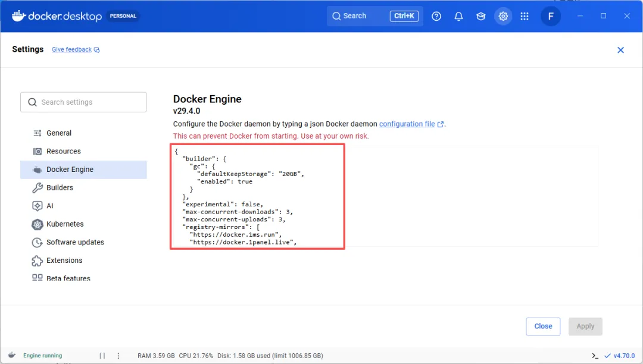
Task: Click the https://docker.1ms.run mirror entry
Action: click(x=235, y=234)
